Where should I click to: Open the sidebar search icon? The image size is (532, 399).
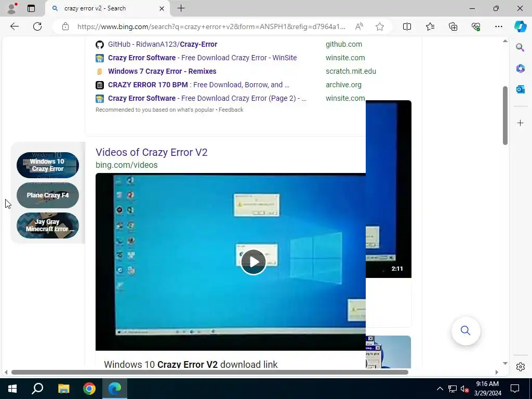coord(520,47)
